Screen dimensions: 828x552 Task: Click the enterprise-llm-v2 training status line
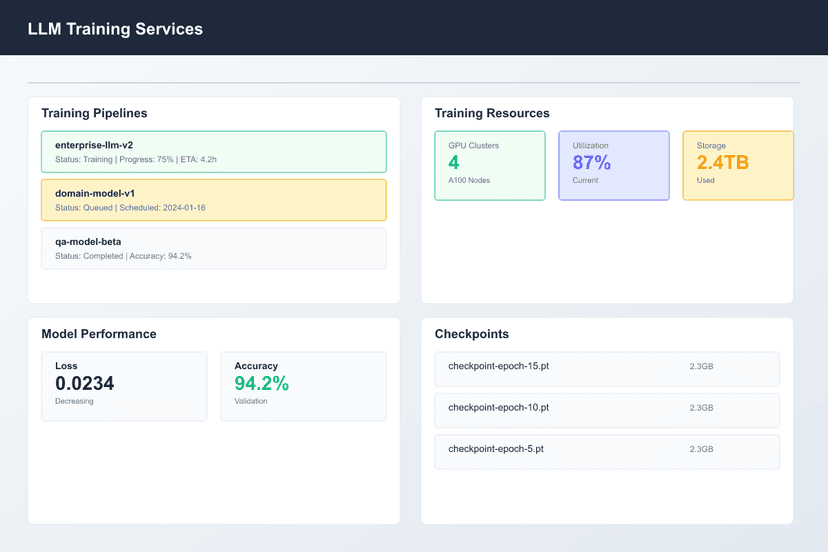138,160
